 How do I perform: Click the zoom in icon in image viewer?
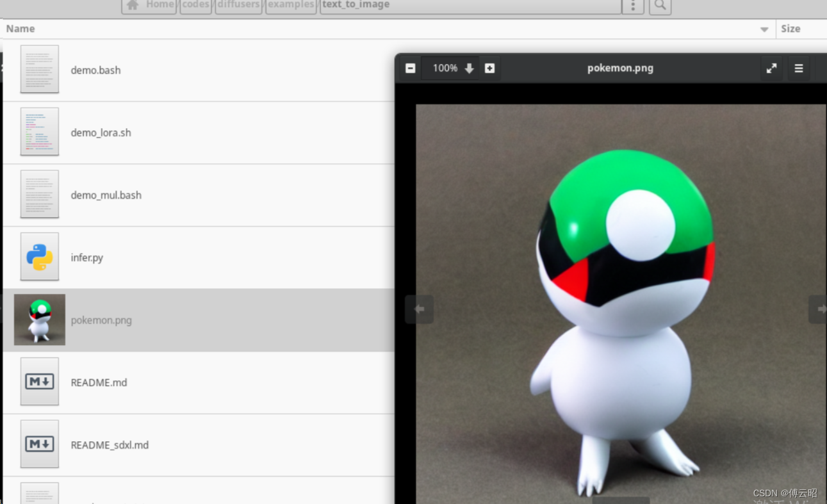click(490, 68)
